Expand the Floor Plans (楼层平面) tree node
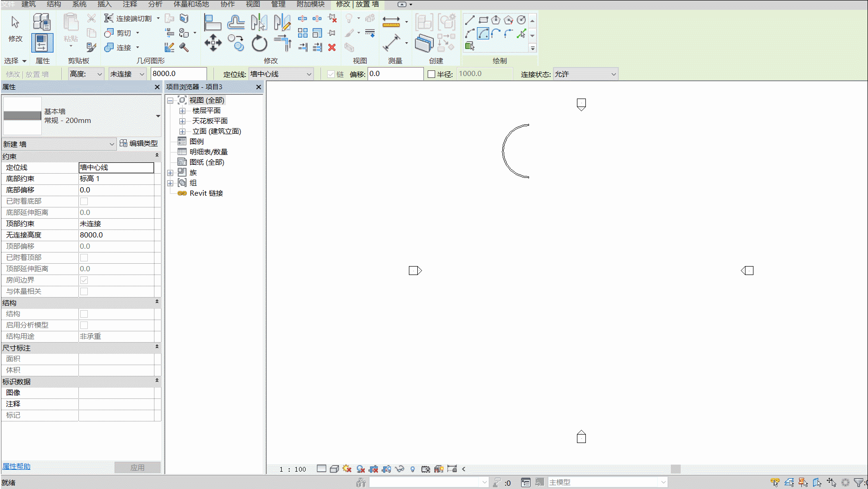The image size is (868, 489). point(182,111)
